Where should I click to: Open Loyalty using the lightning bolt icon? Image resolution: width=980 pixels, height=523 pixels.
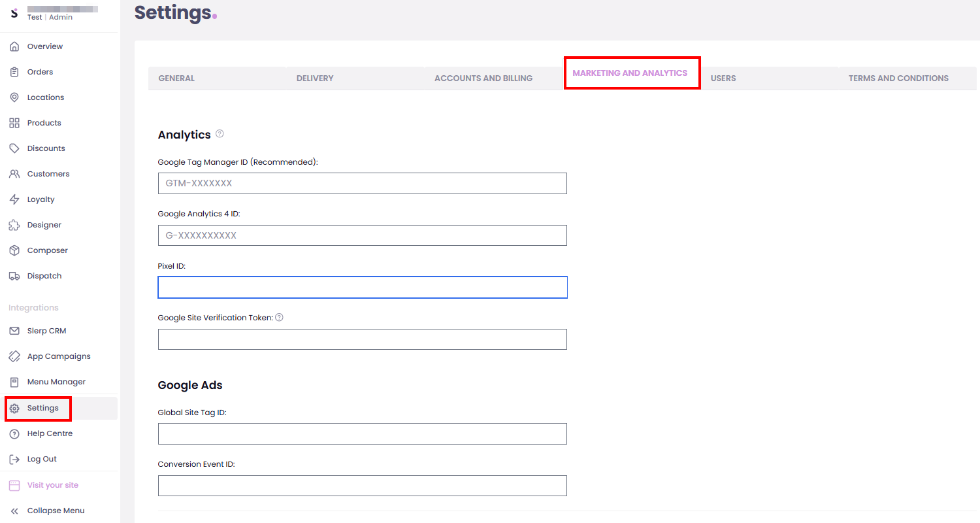pos(14,199)
